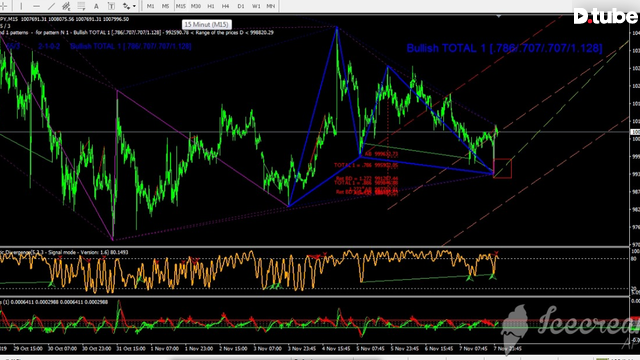
Task: Switch chart to M30 timeframe
Action: [x=196, y=6]
